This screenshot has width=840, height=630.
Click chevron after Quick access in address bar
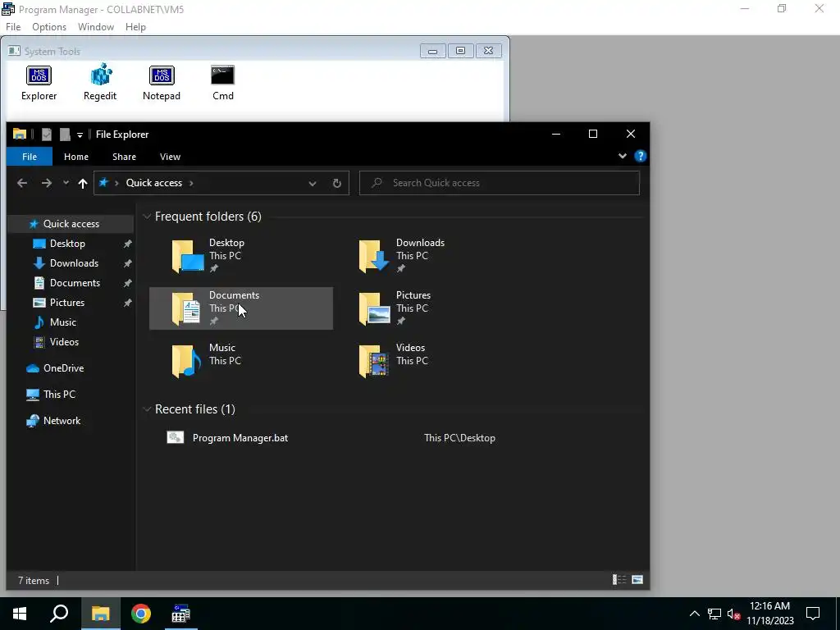coord(191,183)
